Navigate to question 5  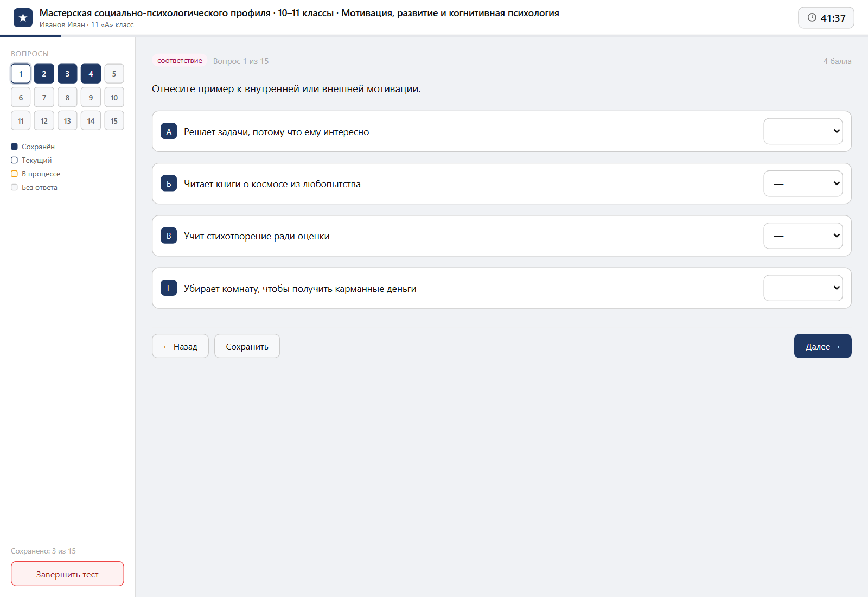click(x=114, y=74)
